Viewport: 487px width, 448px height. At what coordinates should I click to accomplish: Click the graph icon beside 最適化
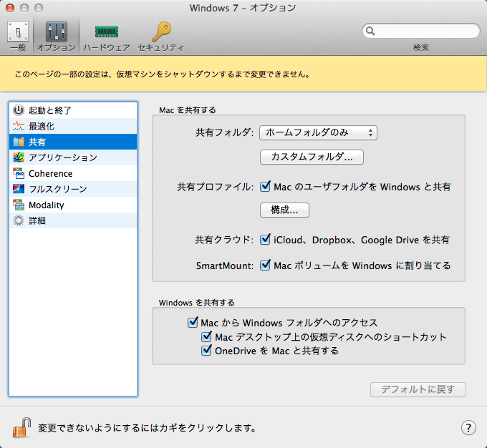point(19,126)
